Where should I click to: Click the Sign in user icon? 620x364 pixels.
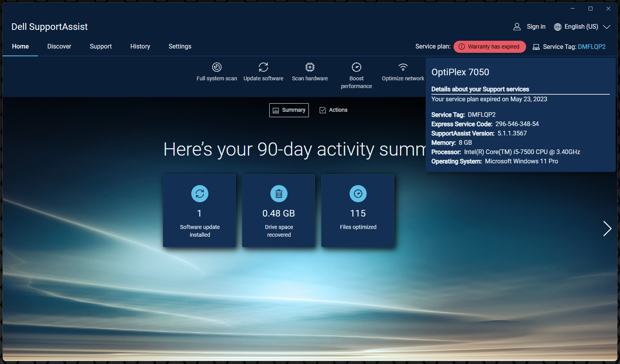[x=517, y=27]
